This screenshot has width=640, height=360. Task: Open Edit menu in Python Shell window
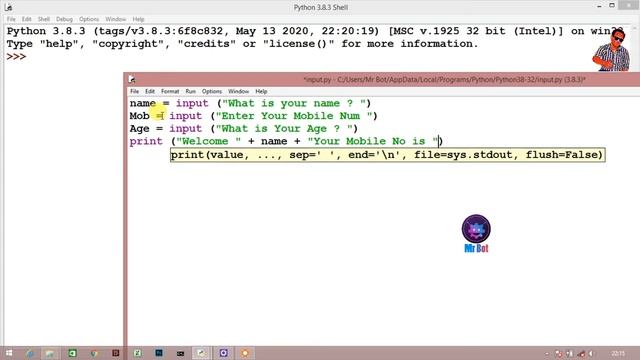pyautogui.click(x=27, y=19)
